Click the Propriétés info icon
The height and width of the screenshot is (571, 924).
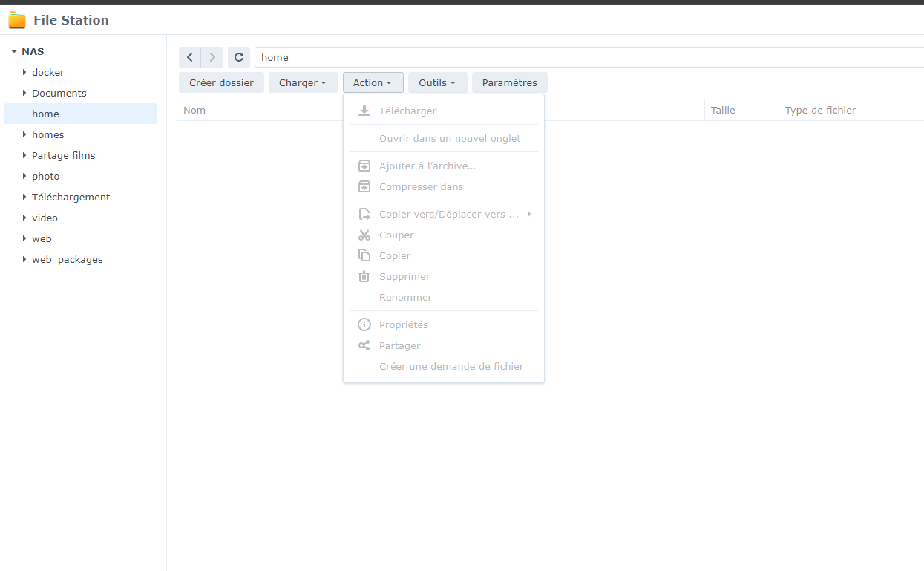[x=364, y=324]
